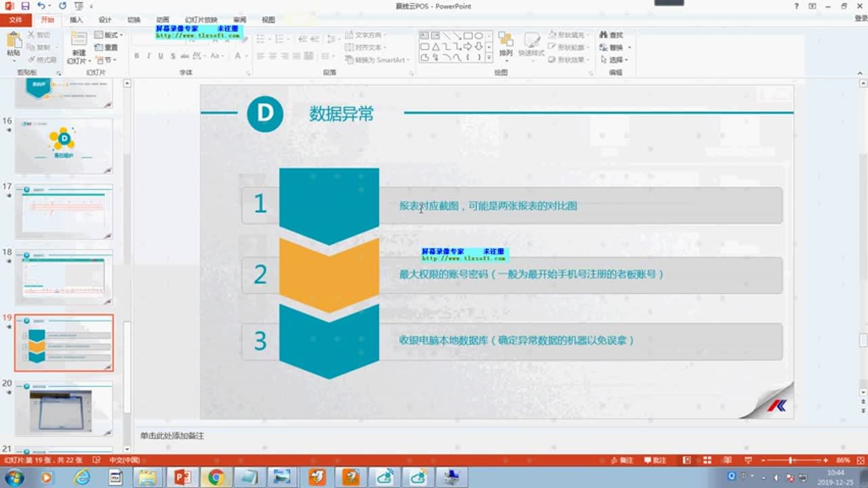Expand the shapes gallery more arrow
This screenshot has height=488, width=868.
[489, 58]
